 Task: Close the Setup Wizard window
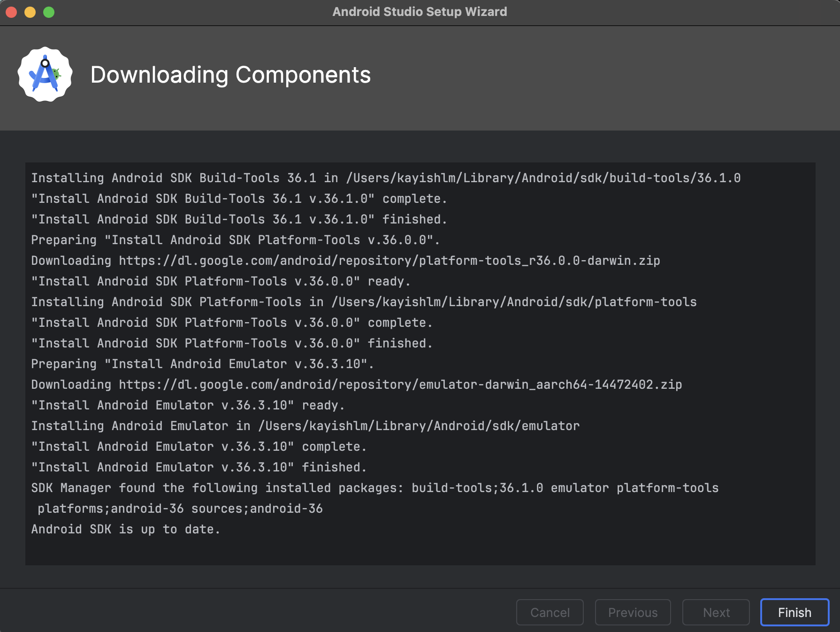pos(12,12)
